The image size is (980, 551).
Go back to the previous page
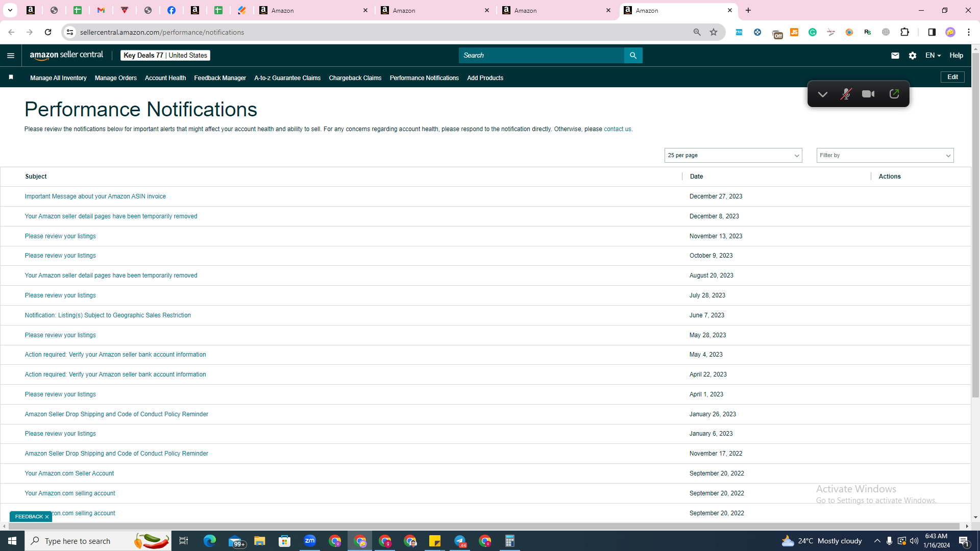click(x=11, y=32)
